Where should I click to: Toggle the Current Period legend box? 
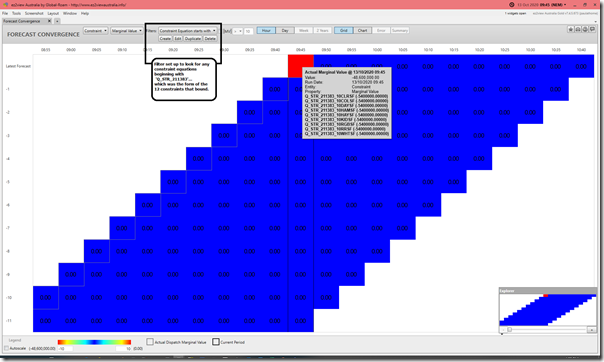(216, 342)
